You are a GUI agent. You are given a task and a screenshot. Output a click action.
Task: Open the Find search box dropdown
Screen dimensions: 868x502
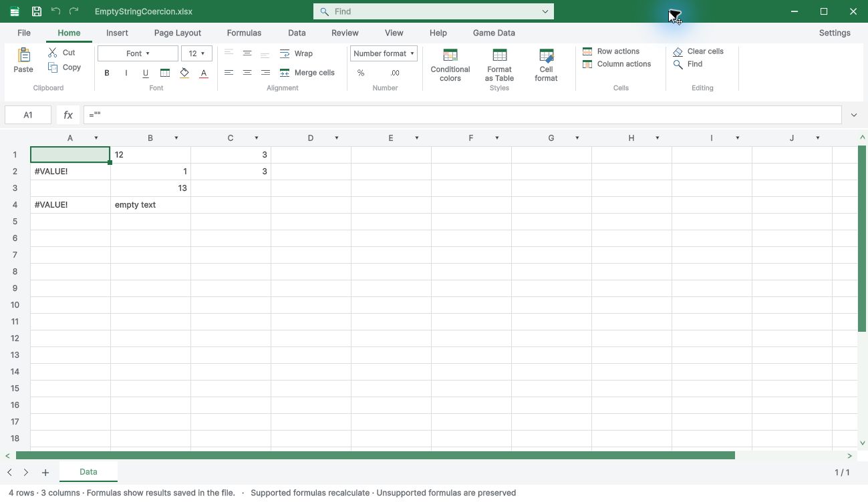point(545,11)
